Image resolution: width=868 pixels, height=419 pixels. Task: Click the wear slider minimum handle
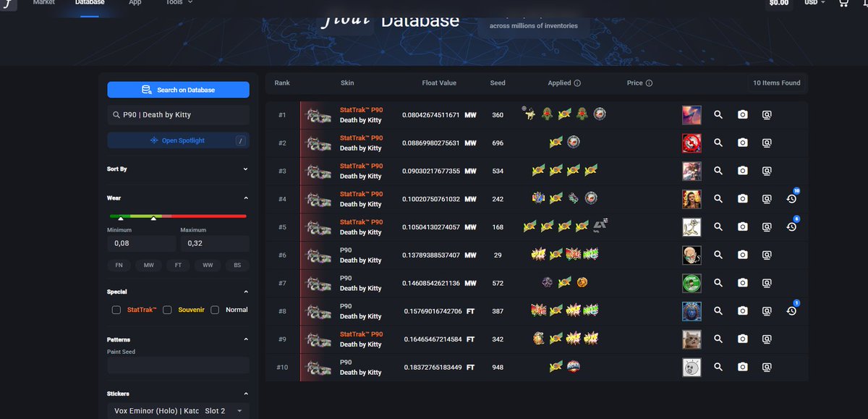point(121,218)
